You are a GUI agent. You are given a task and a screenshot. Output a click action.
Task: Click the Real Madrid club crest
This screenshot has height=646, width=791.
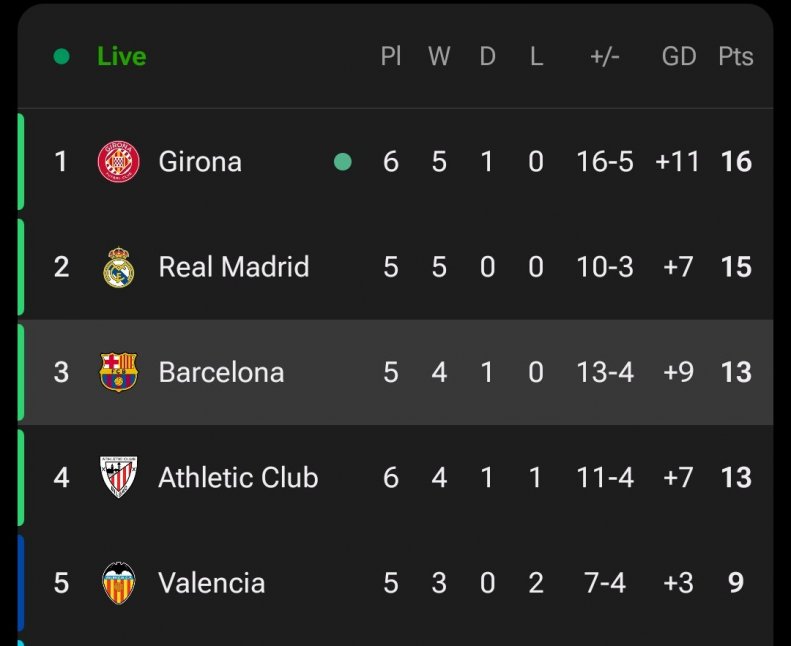pos(119,267)
